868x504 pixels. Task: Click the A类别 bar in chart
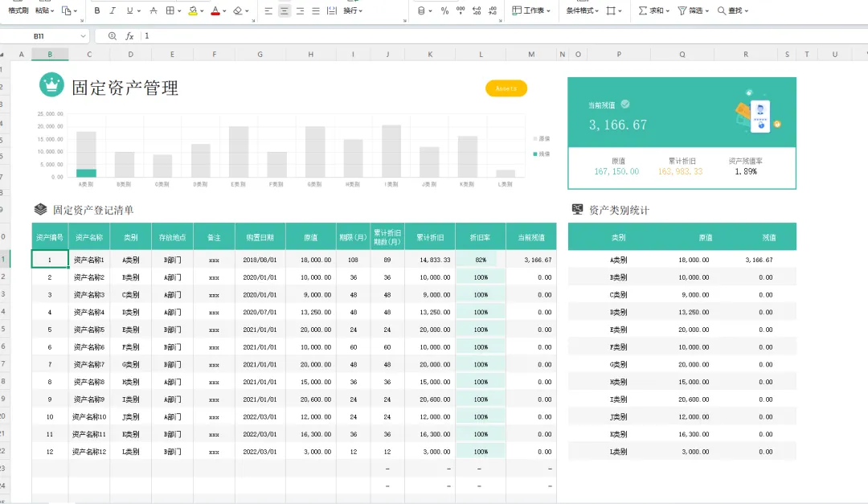point(86,154)
